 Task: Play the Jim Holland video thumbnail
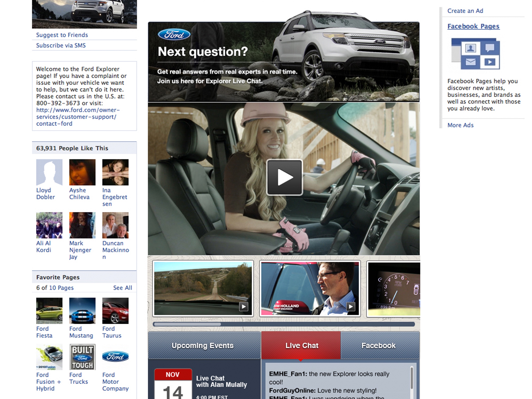310,289
